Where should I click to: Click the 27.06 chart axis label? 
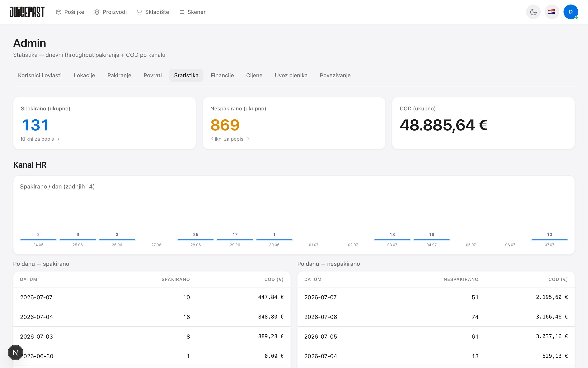pos(156,245)
